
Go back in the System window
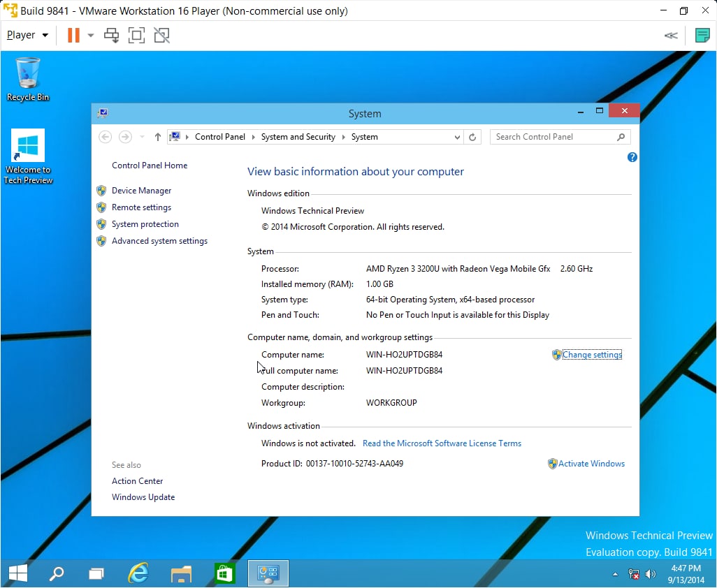click(105, 137)
